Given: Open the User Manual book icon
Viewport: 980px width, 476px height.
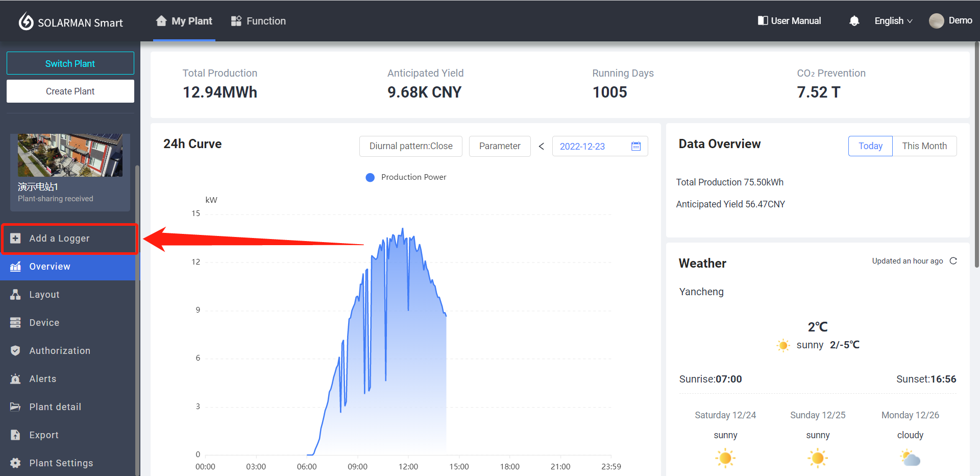Looking at the screenshot, I should pos(763,21).
